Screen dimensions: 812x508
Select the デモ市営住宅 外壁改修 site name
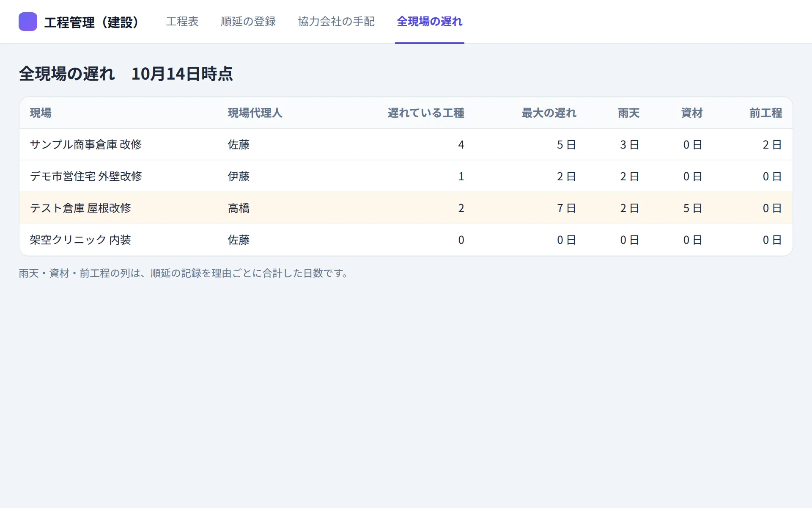[x=86, y=177]
